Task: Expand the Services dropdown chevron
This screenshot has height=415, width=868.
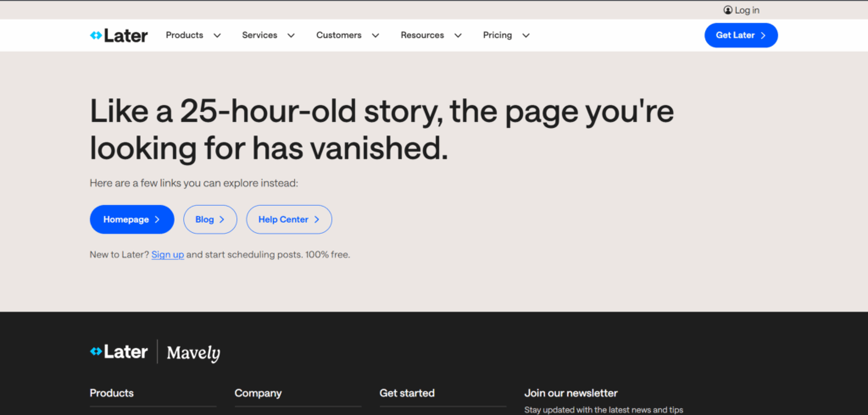Action: 291,36
